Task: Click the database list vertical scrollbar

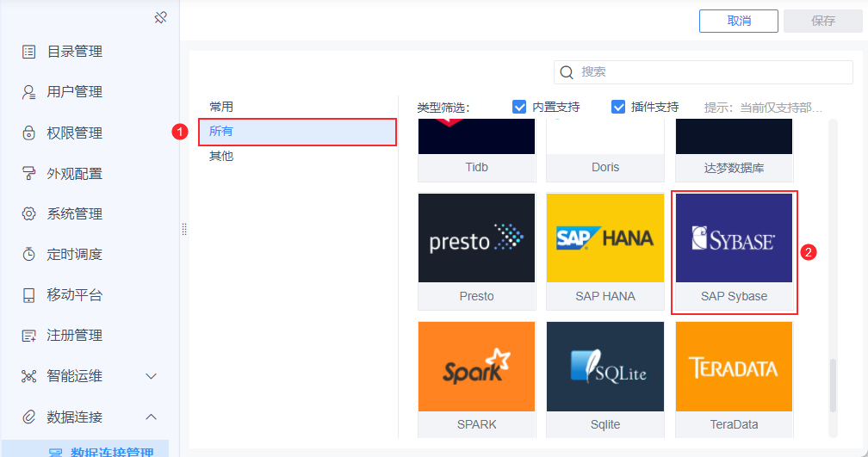Action: 833,385
